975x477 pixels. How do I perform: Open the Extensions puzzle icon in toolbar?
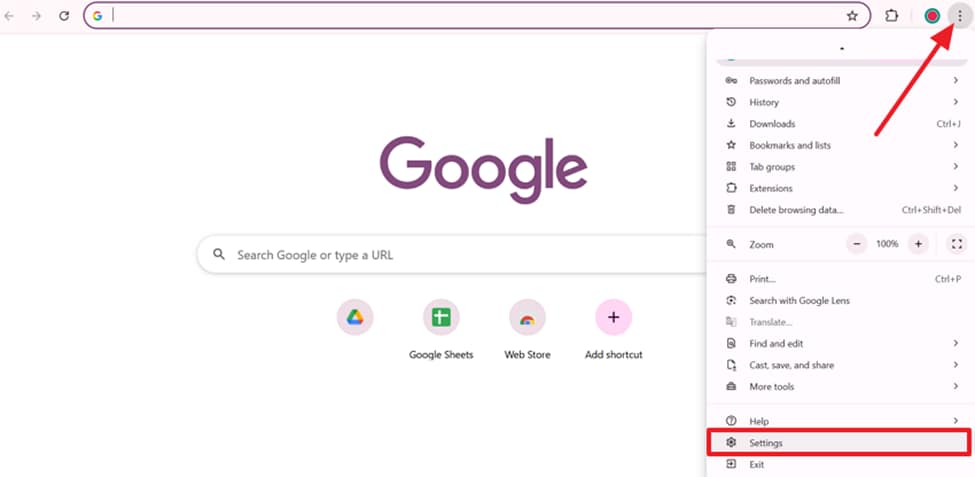[892, 16]
